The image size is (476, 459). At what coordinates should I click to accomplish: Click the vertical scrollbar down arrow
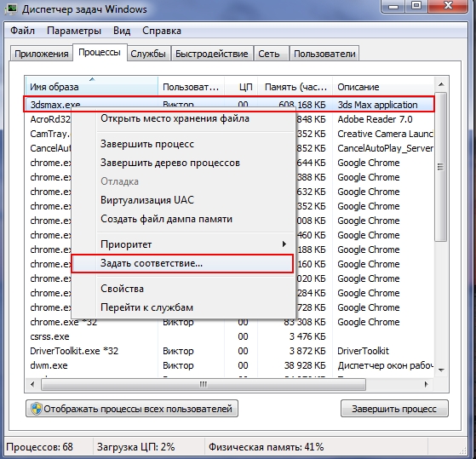(x=441, y=370)
